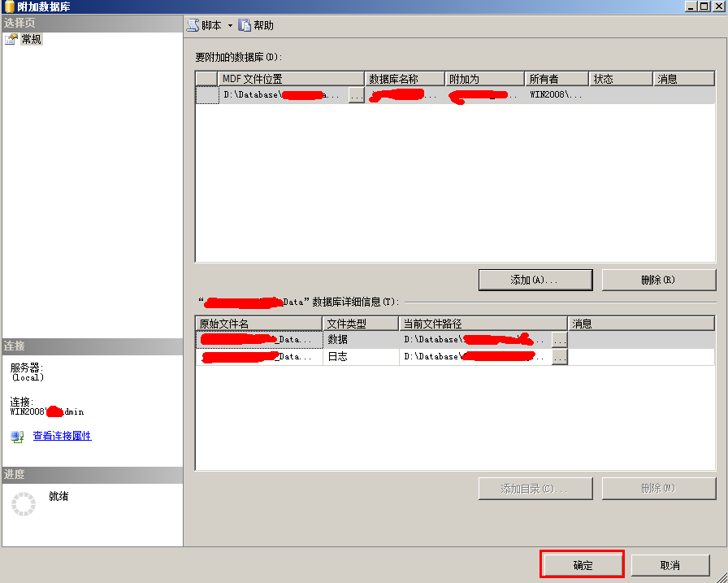This screenshot has width=728, height=583.
Task: Click the 所有者 column header
Action: coord(556,79)
